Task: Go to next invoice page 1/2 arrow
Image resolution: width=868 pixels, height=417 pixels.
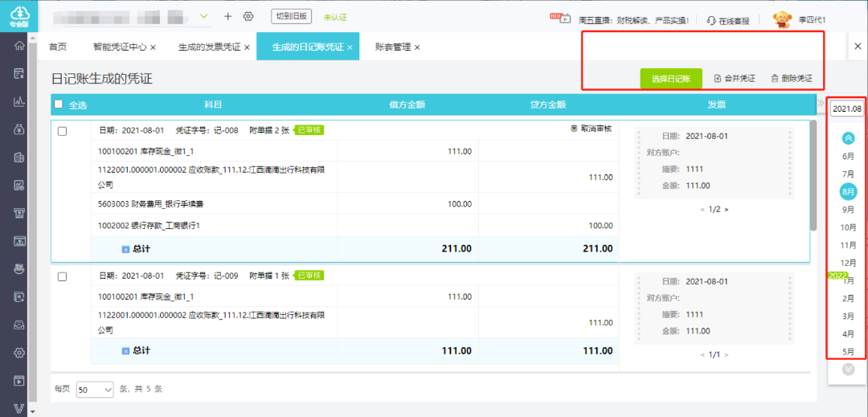Action: (x=727, y=210)
